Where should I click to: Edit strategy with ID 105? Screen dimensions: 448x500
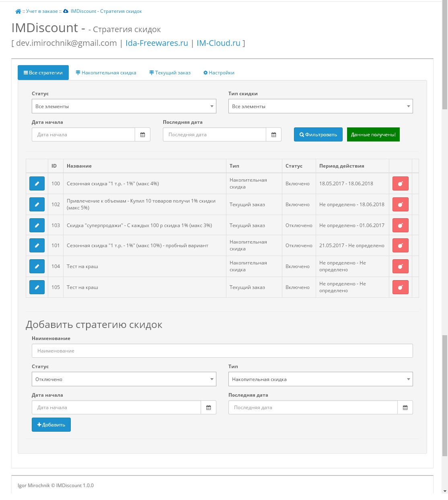[x=37, y=287]
